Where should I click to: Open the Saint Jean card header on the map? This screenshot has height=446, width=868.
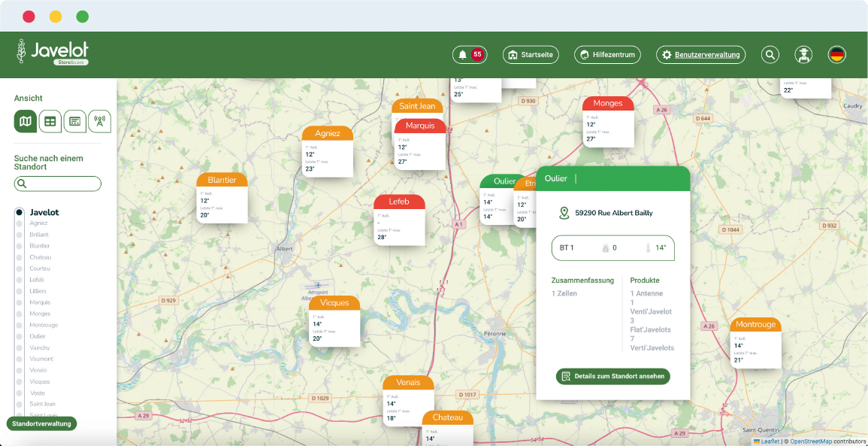417,106
